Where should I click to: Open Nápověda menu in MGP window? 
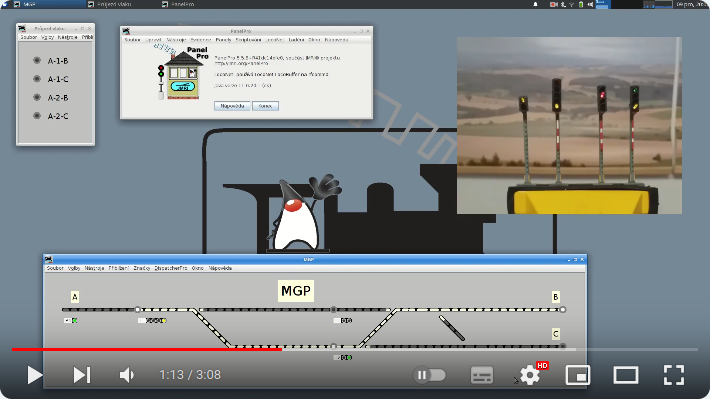click(221, 268)
